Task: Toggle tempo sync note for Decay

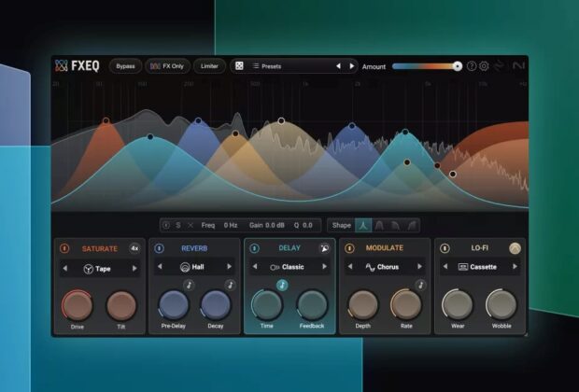Action: 231,285
